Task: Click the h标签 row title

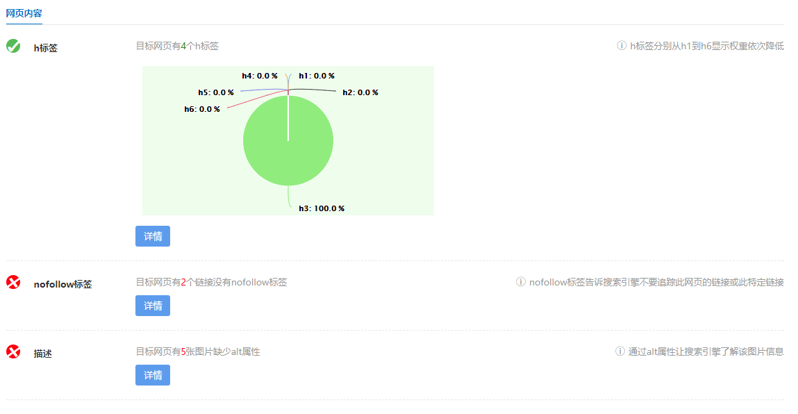Action: (46, 48)
